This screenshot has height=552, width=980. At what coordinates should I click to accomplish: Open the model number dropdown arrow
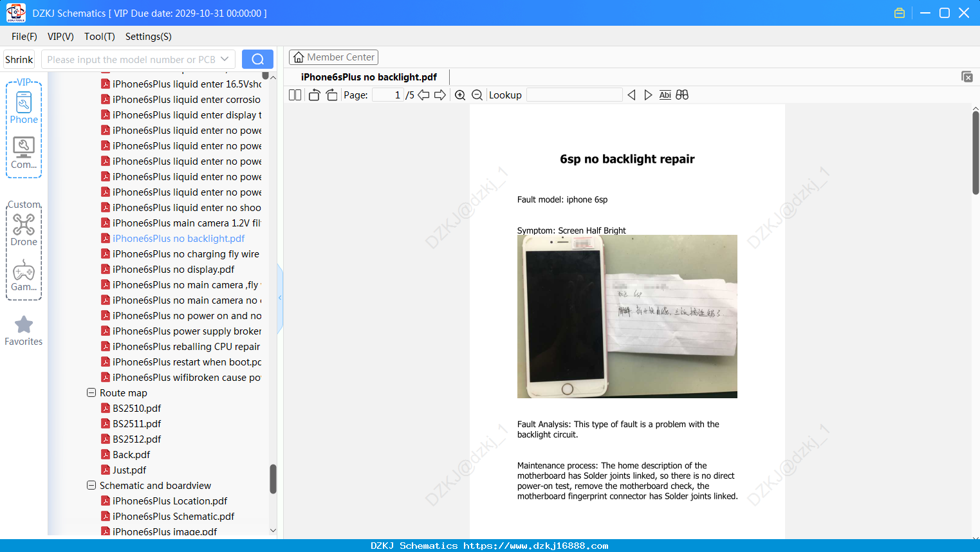225,59
